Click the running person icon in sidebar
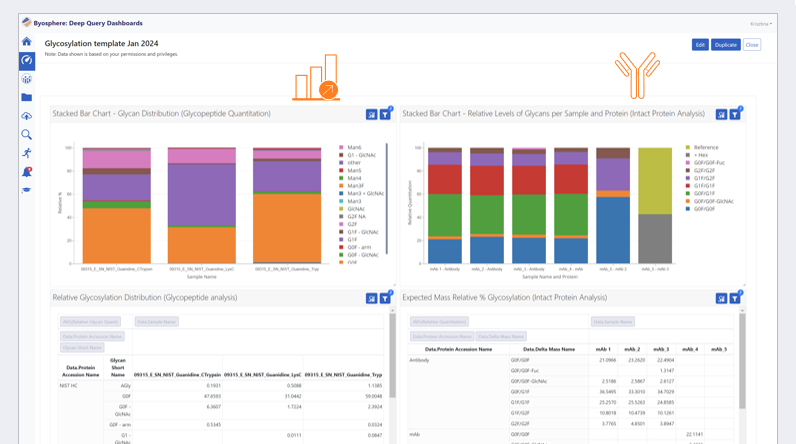This screenshot has width=796, height=444. 27,153
